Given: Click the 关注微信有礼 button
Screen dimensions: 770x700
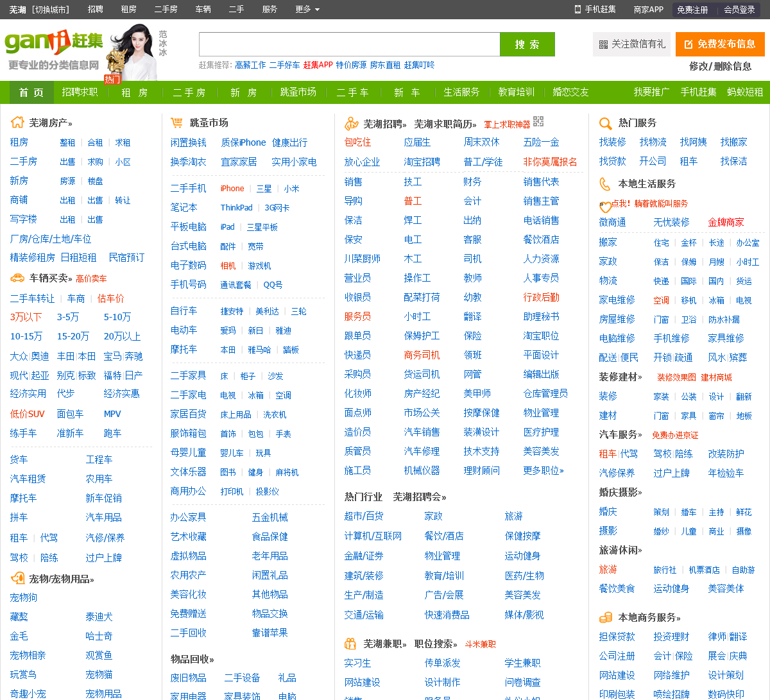Looking at the screenshot, I should click(631, 44).
